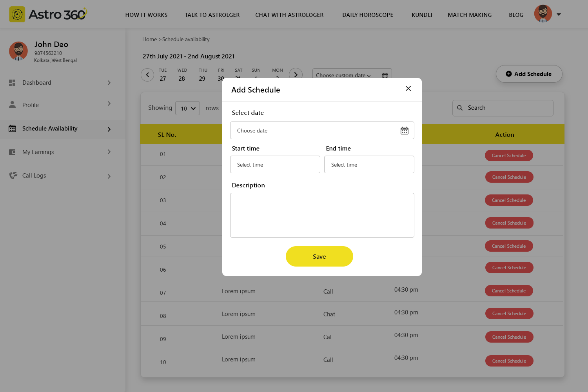The image size is (588, 392).
Task: Click the Start time select field
Action: pyautogui.click(x=275, y=165)
